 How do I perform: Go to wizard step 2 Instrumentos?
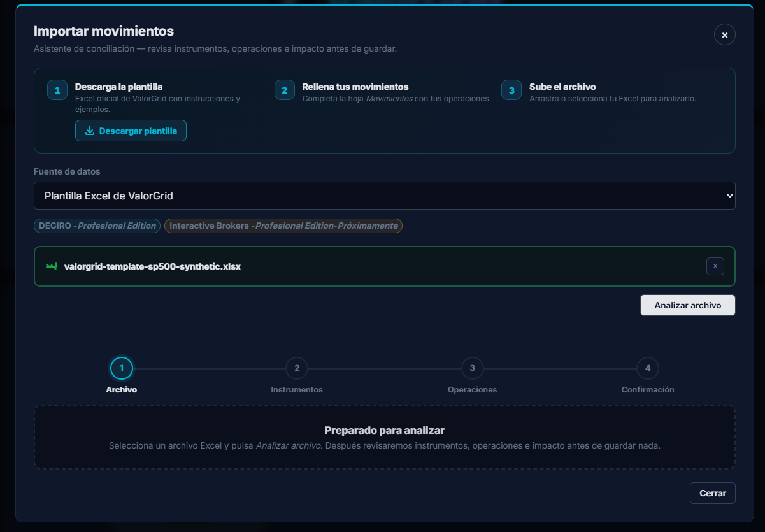coord(297,368)
